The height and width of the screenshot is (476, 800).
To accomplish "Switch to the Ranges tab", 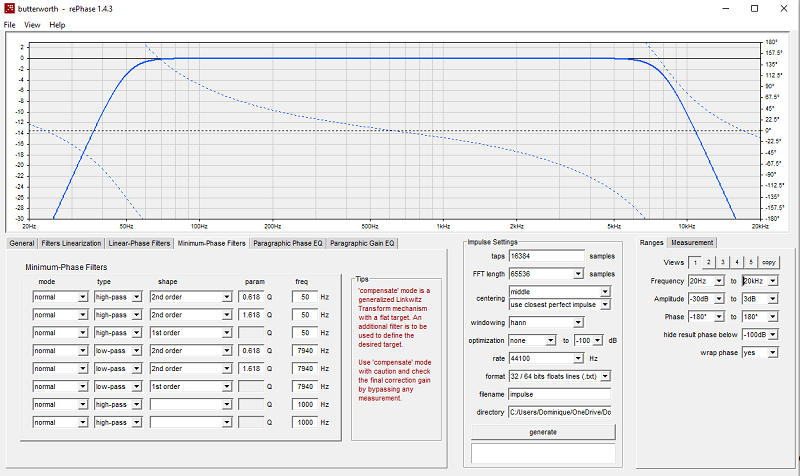I will [652, 242].
